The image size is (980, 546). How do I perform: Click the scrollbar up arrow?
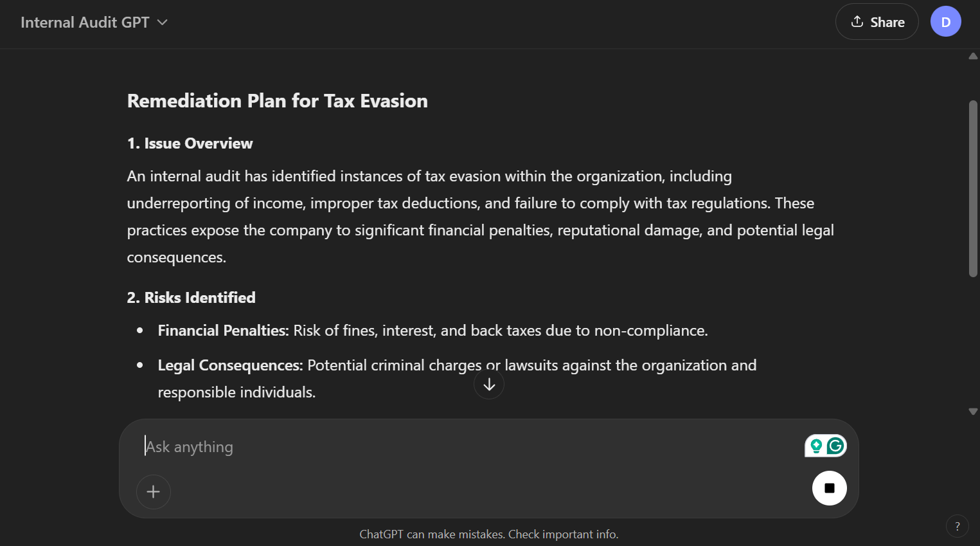[x=973, y=57]
